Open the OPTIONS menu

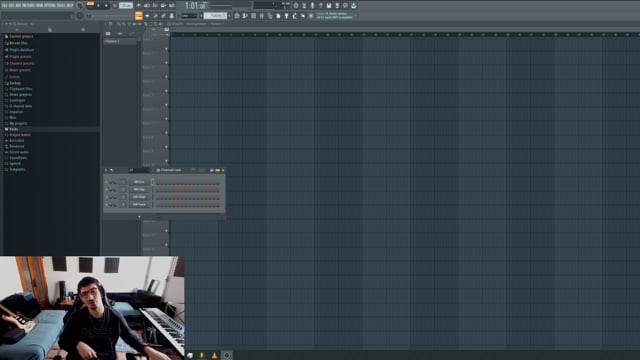[x=50, y=6]
